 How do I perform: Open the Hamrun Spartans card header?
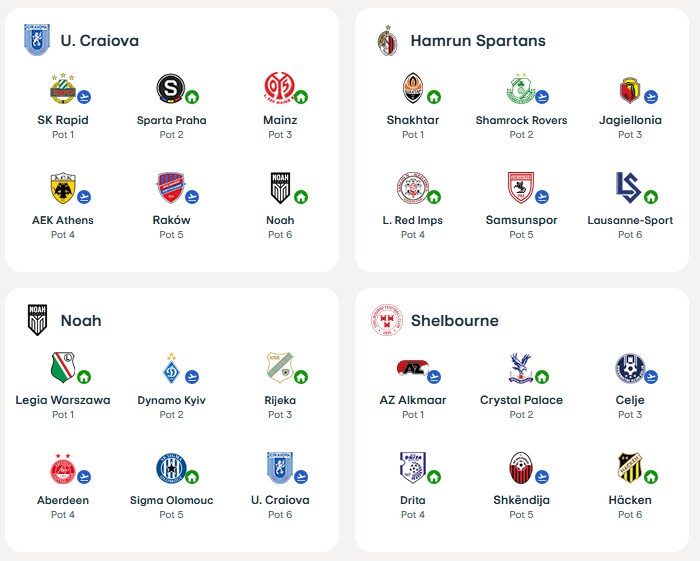(x=477, y=41)
